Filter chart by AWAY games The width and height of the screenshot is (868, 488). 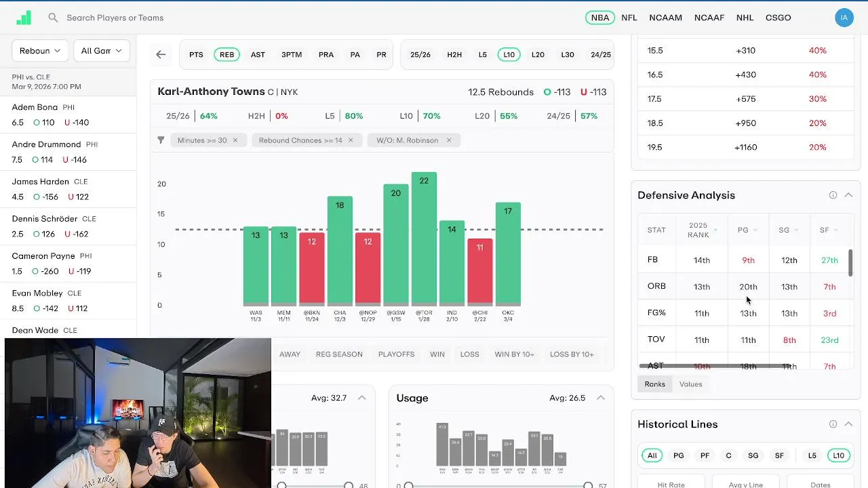coord(290,354)
